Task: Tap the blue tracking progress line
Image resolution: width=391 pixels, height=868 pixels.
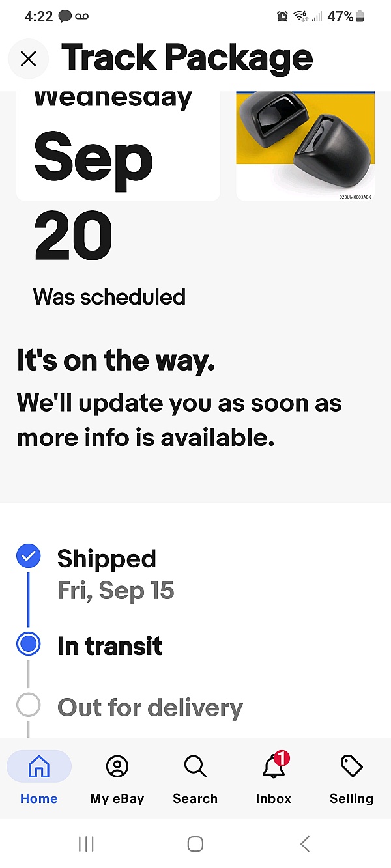Action: click(28, 600)
